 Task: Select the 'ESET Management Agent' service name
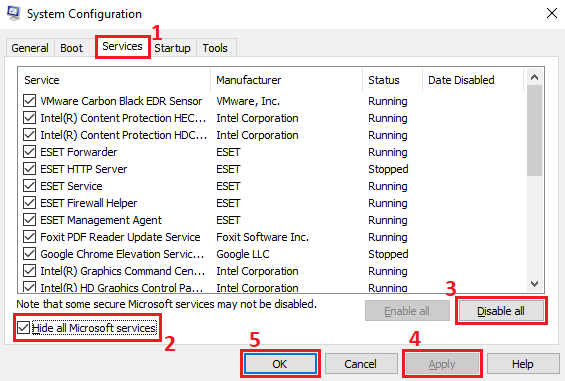click(x=101, y=220)
